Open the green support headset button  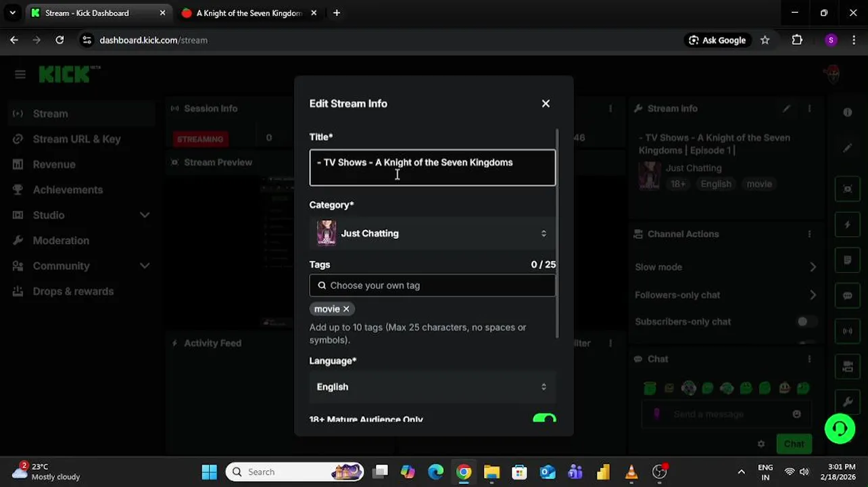click(x=840, y=429)
